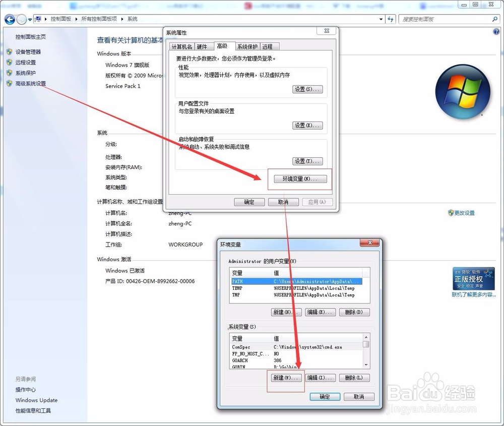Click the back navigation arrow

coord(9,19)
